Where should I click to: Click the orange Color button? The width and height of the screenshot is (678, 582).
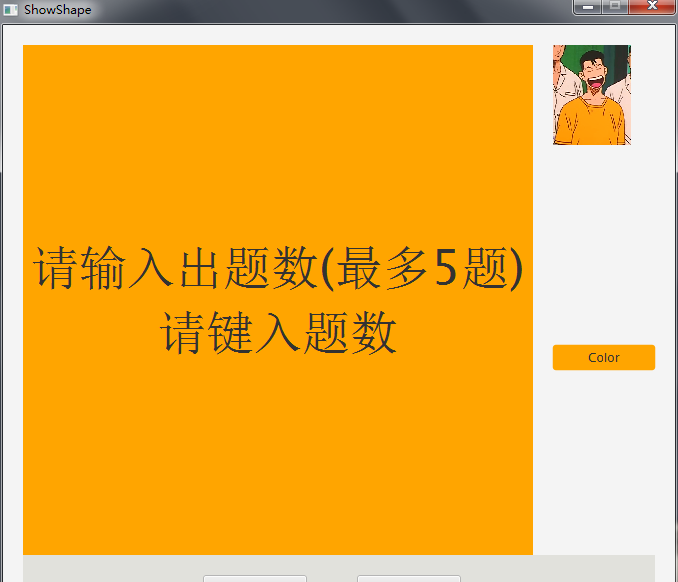(604, 357)
